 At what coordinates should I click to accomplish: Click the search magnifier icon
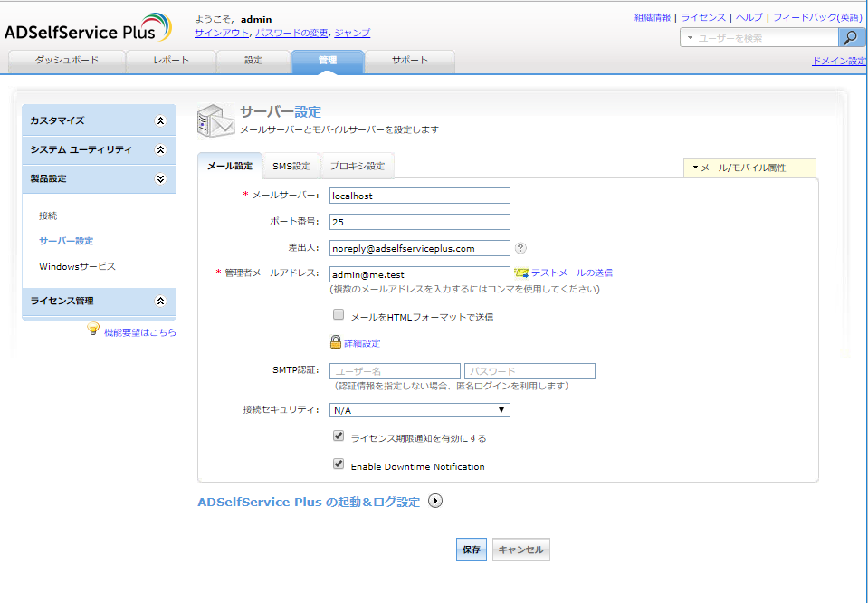click(x=852, y=38)
